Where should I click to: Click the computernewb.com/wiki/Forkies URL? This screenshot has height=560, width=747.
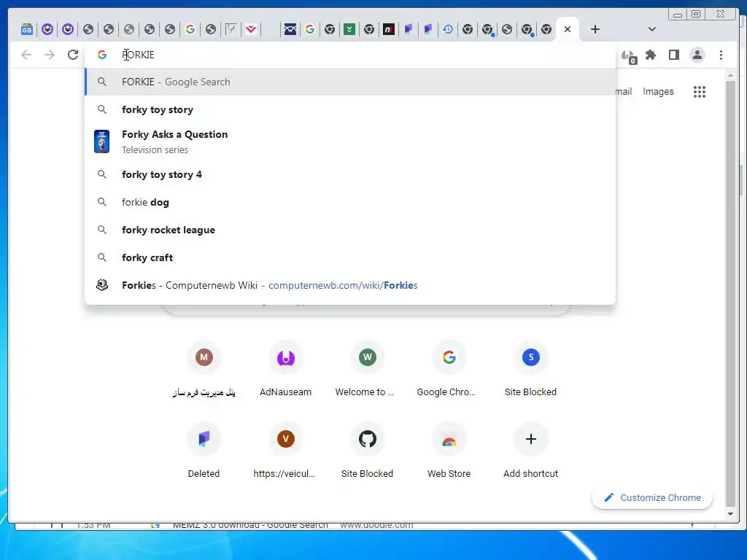click(x=343, y=285)
